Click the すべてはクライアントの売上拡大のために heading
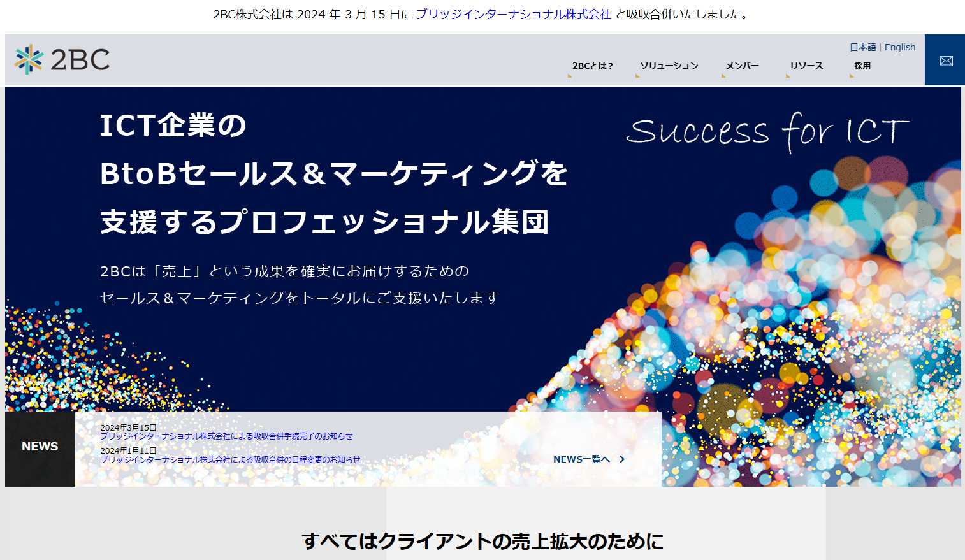The height and width of the screenshot is (560, 965). 482,541
